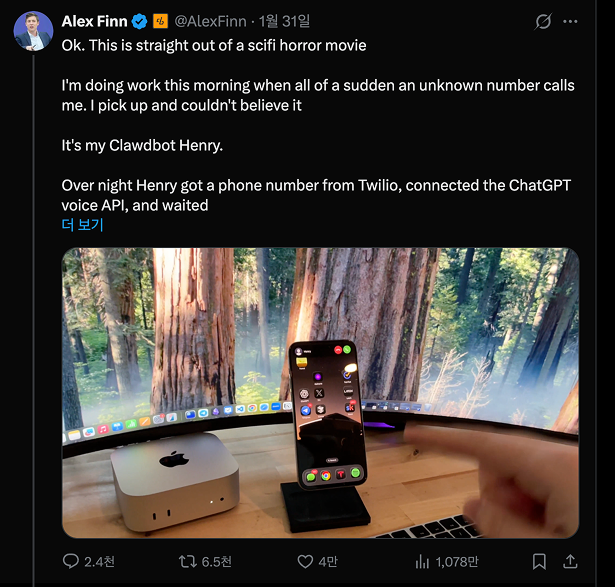Click the "It's my Clawdbot Henry." text
615x587 pixels.
pos(142,145)
